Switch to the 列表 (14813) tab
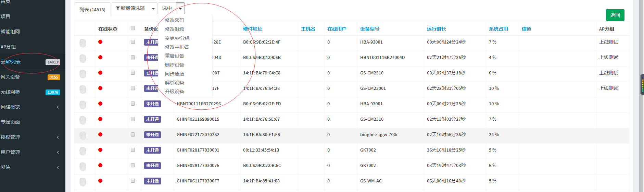The image size is (644, 192). [x=92, y=10]
